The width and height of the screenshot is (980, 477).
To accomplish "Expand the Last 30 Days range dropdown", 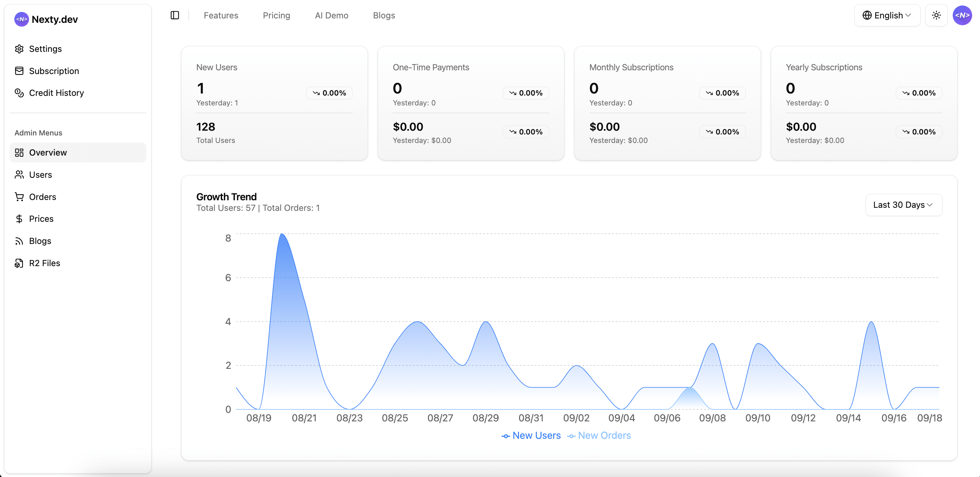I will pos(903,205).
